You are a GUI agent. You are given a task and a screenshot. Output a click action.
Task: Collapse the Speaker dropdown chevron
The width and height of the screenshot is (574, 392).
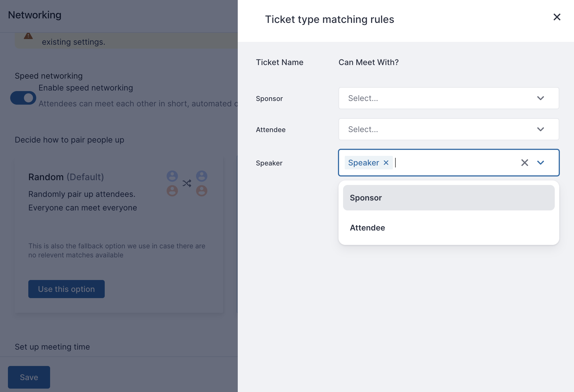point(541,163)
